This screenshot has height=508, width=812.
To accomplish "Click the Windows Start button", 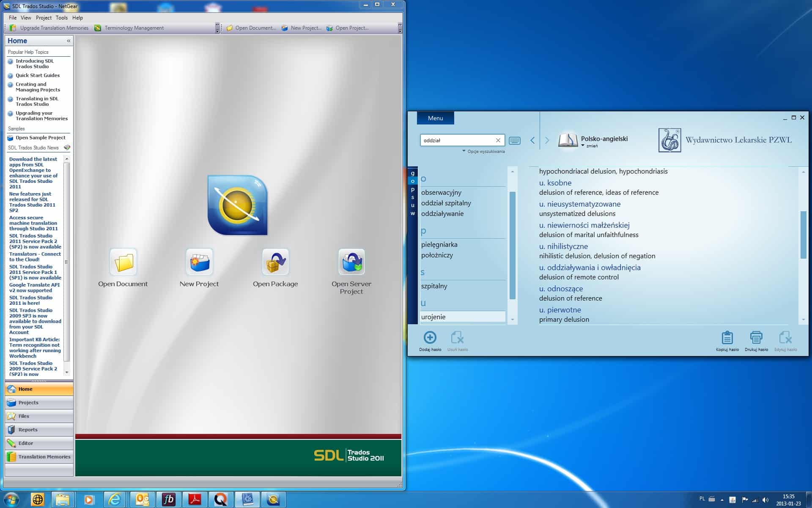I will [11, 500].
